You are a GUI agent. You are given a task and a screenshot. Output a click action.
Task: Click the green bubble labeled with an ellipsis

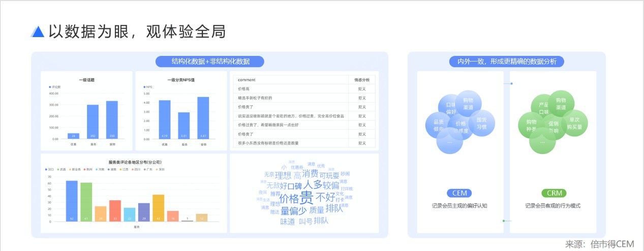click(542, 142)
